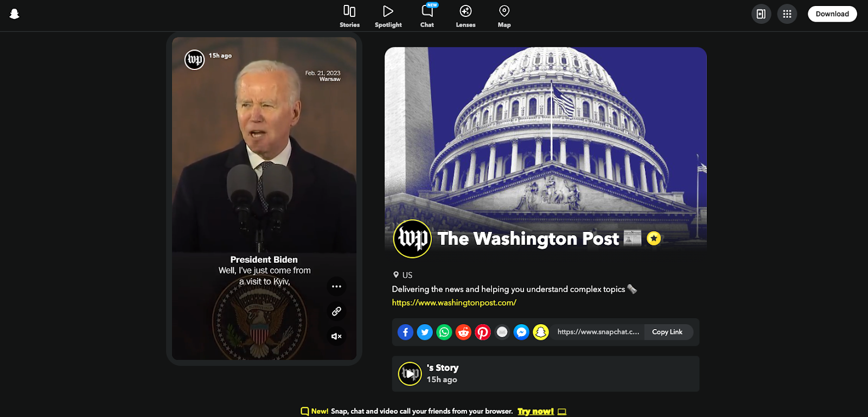Viewport: 868px width, 417px height.
Task: Unmute the story audio
Action: [336, 336]
